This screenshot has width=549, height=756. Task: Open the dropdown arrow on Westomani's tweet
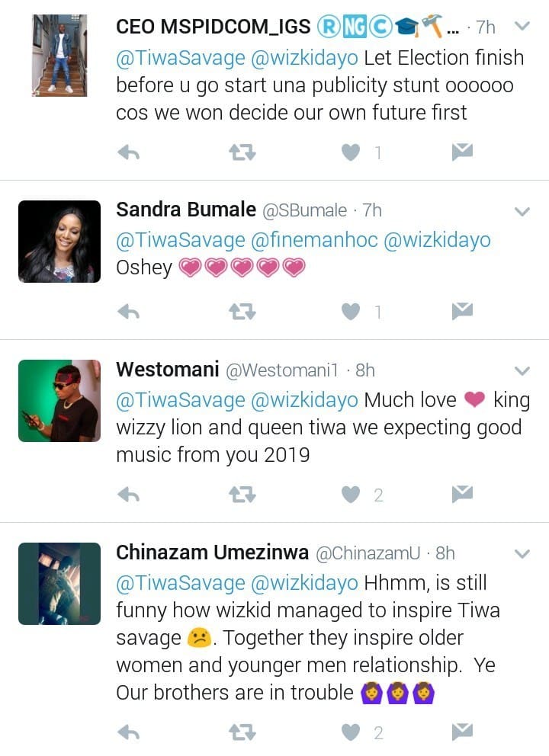(x=522, y=371)
